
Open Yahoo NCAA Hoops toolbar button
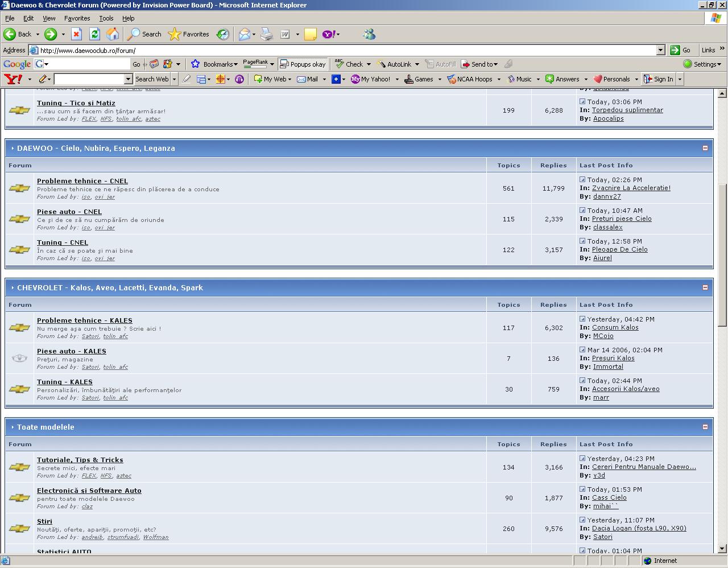(470, 79)
